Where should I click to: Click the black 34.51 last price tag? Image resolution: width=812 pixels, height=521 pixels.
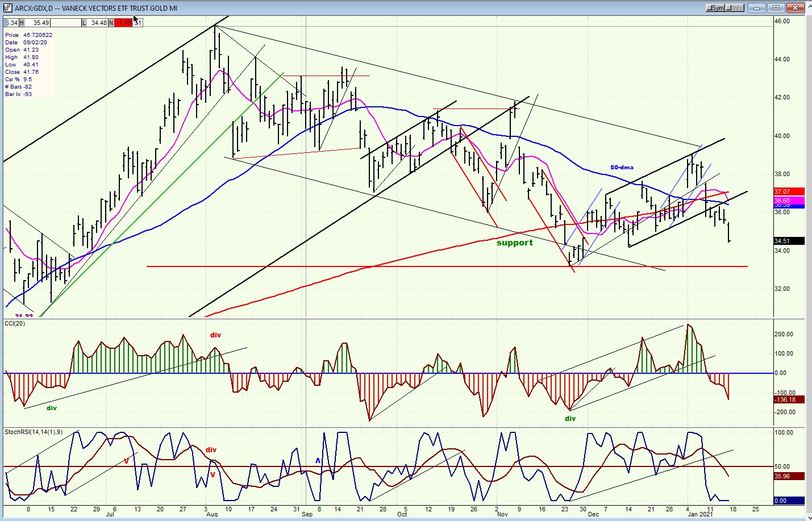coord(789,241)
